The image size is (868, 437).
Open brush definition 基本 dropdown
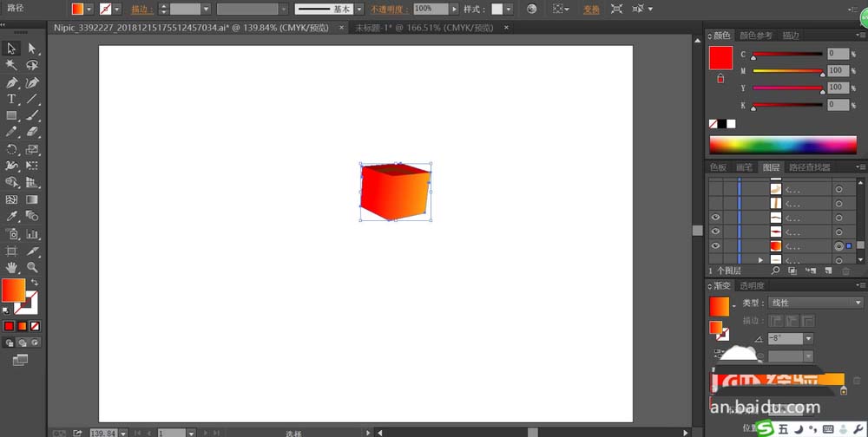pyautogui.click(x=359, y=9)
